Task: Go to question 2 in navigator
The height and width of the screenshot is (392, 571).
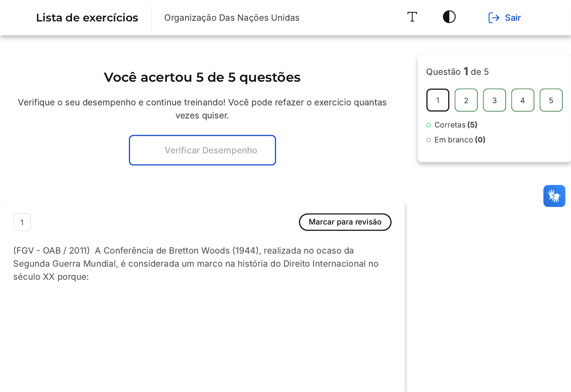Action: [x=466, y=100]
